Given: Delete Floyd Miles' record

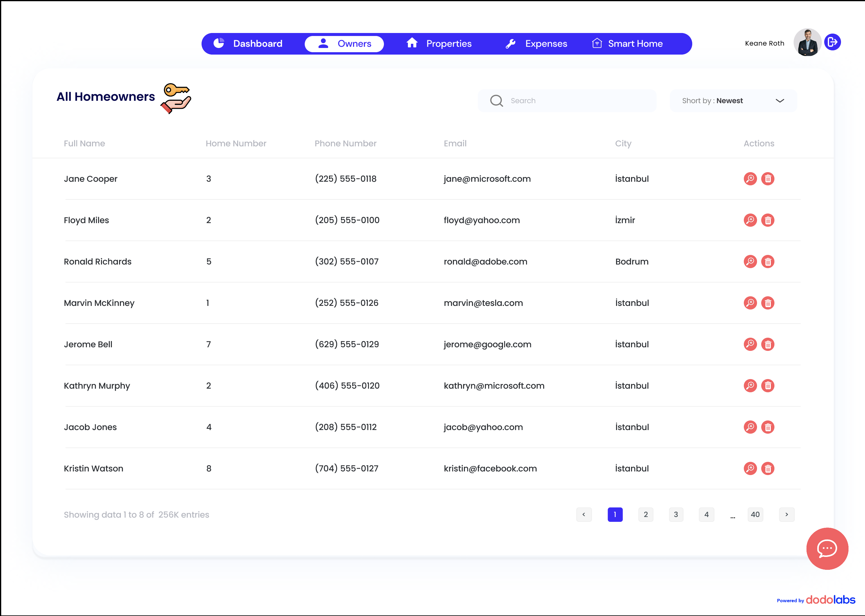Looking at the screenshot, I should coord(768,220).
